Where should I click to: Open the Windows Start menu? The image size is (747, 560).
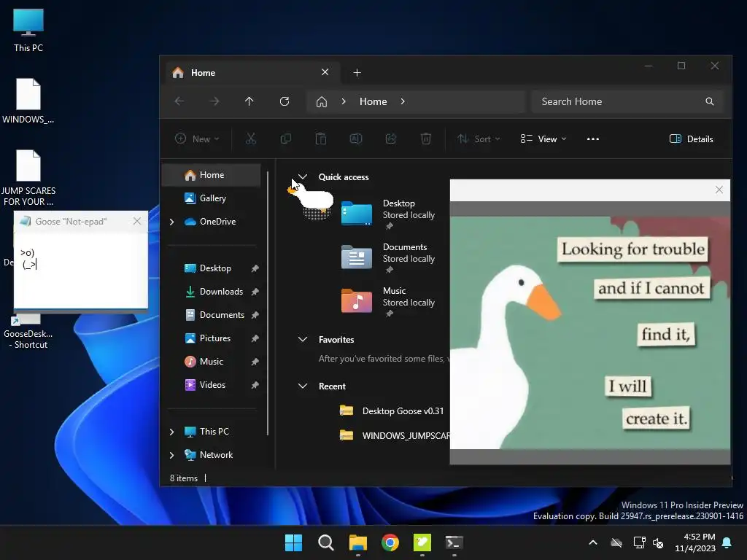click(293, 542)
